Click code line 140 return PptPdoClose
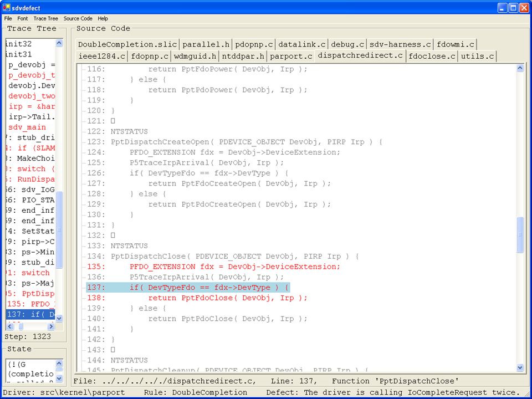This screenshot has width=532, height=399. click(197, 319)
